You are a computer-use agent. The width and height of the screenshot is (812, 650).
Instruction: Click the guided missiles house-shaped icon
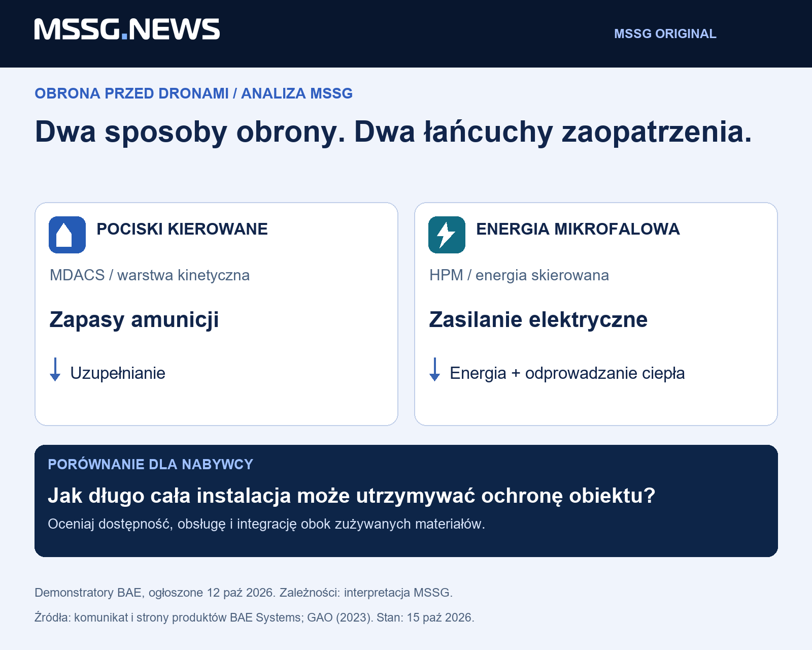pos(67,235)
